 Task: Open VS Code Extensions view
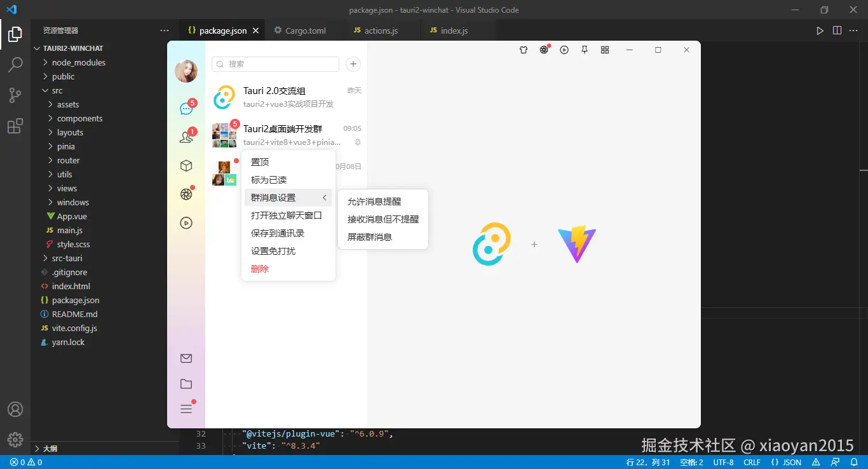pos(15,126)
